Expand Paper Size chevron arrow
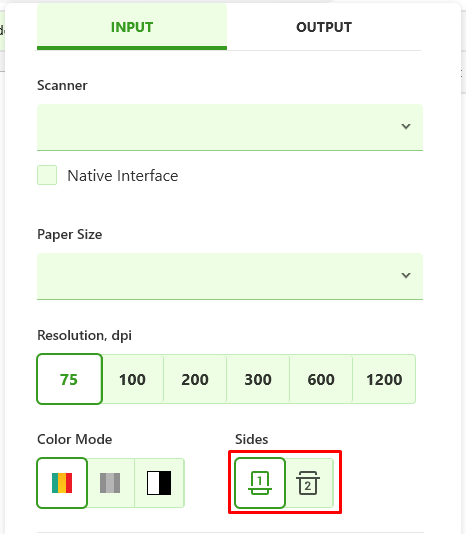 pyautogui.click(x=406, y=275)
